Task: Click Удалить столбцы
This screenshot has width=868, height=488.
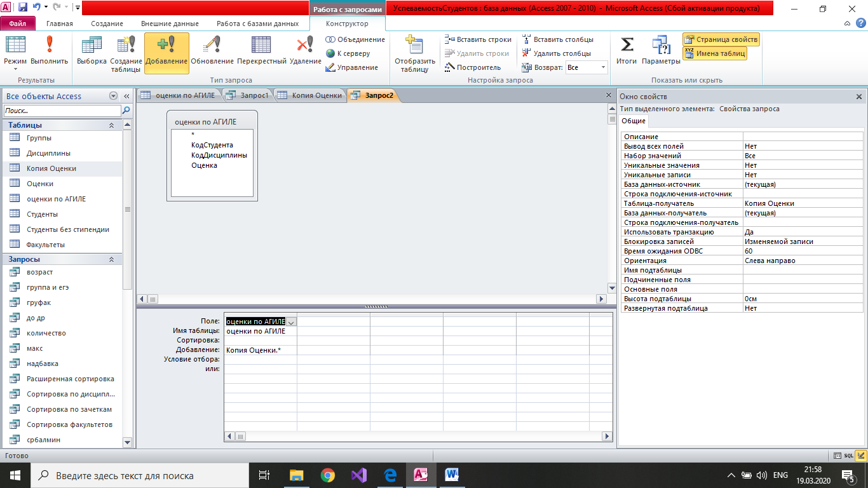Action: click(556, 53)
